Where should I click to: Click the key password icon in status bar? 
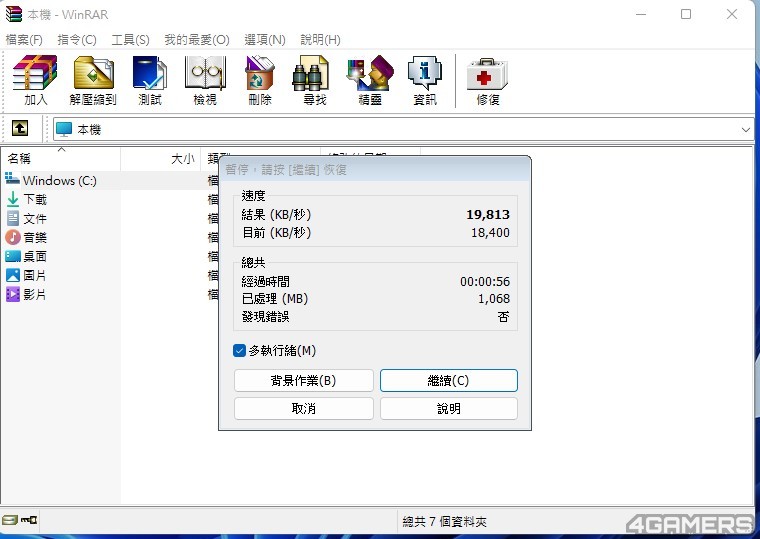pos(29,520)
